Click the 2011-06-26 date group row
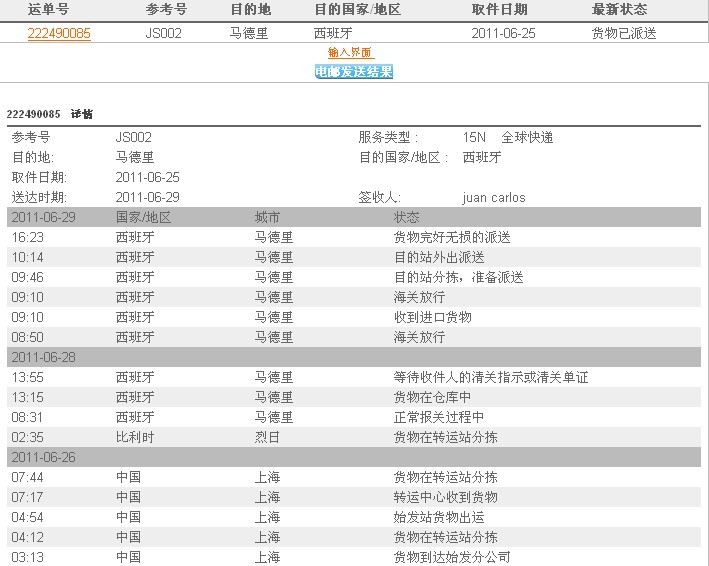Viewport: 709px width, 566px height. click(x=44, y=457)
